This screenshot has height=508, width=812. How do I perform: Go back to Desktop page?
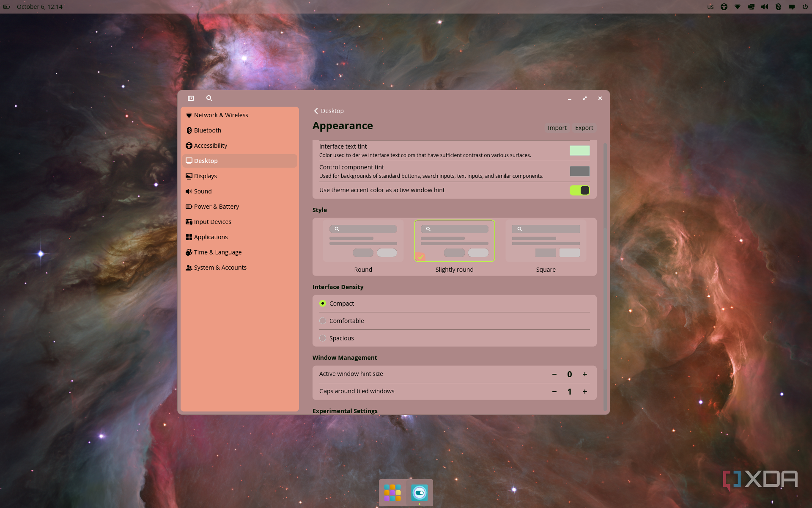pyautogui.click(x=329, y=111)
